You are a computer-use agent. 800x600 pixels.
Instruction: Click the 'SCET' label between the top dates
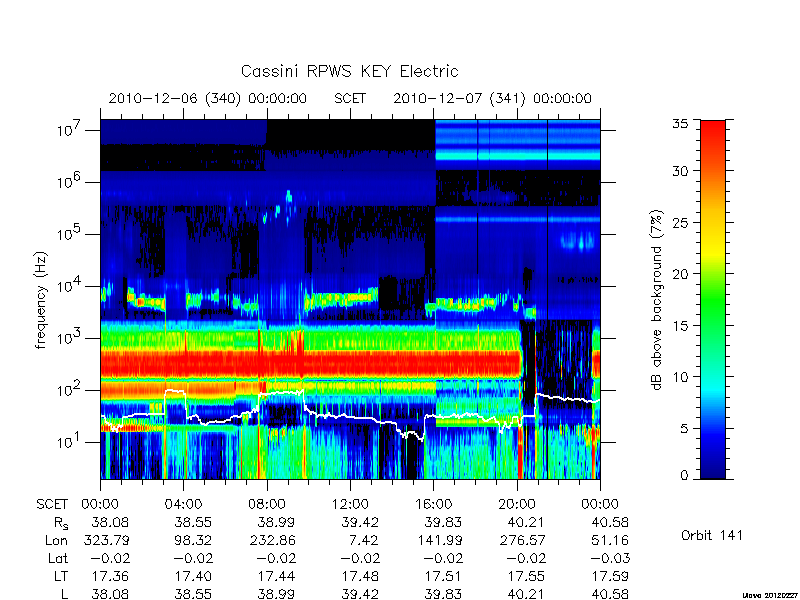(x=350, y=98)
